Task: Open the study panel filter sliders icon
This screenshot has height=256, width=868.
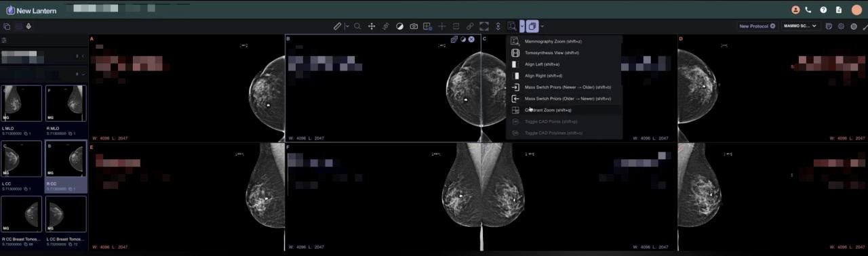Action: 4,40
